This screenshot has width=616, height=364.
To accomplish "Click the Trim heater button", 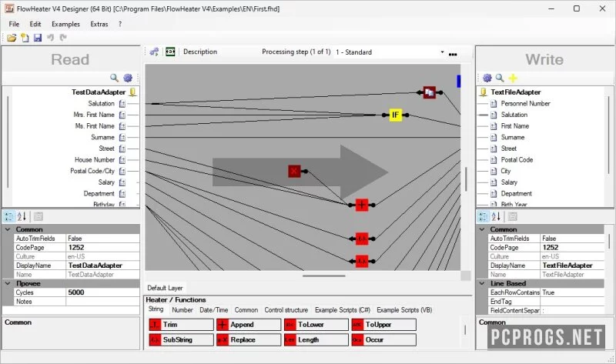I will point(181,325).
